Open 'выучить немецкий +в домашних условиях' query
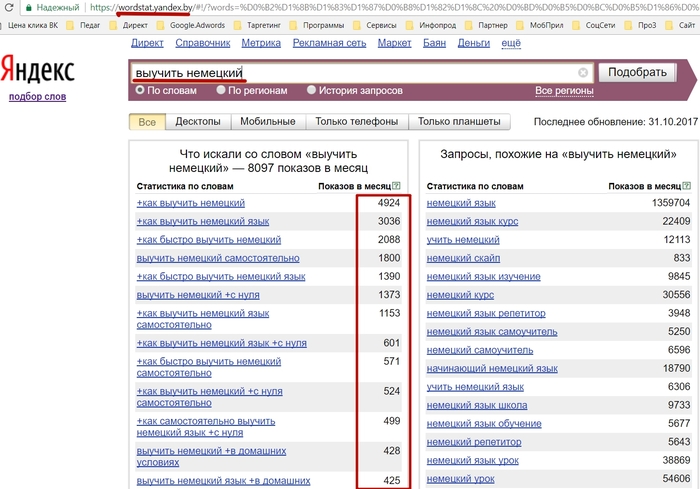700x489 pixels. coord(211,456)
